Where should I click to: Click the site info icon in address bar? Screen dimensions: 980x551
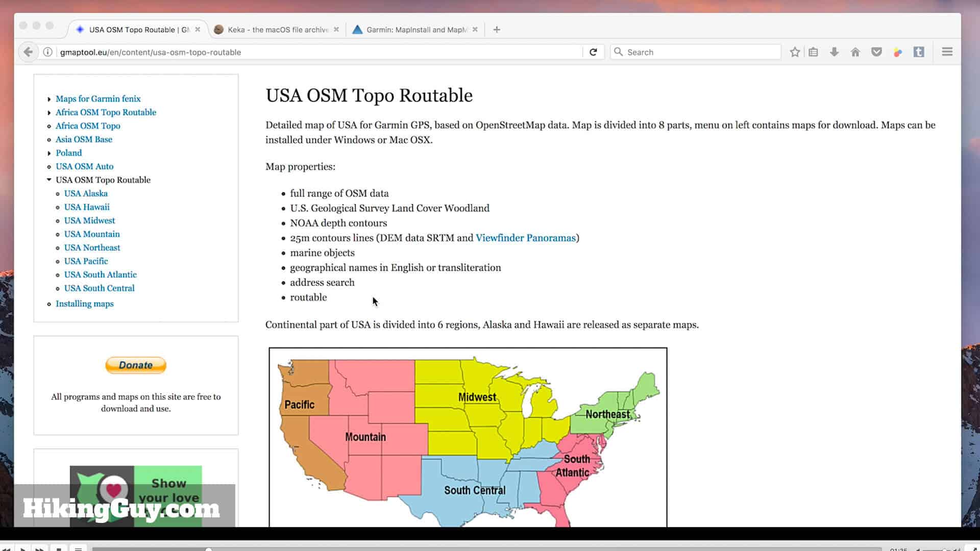pyautogui.click(x=47, y=52)
